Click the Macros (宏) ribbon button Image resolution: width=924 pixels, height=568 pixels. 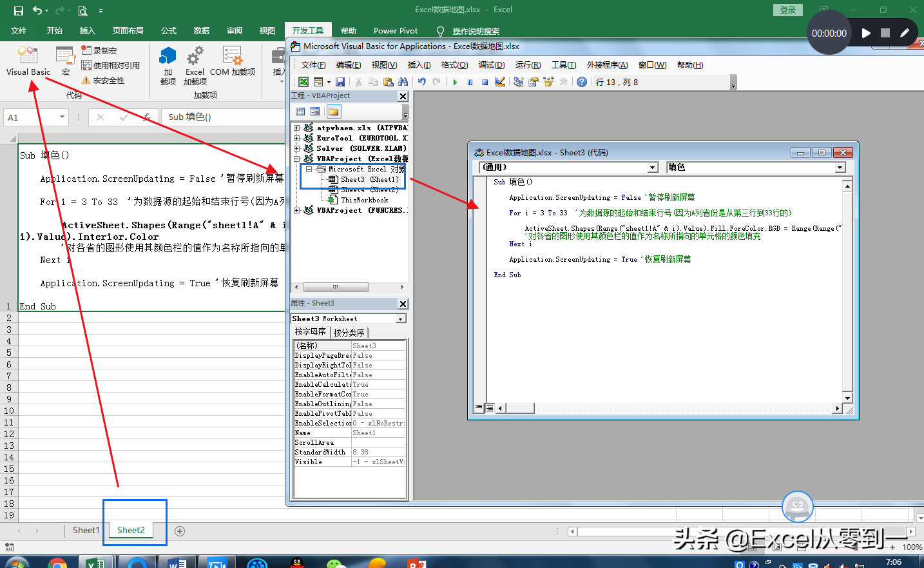(x=65, y=61)
